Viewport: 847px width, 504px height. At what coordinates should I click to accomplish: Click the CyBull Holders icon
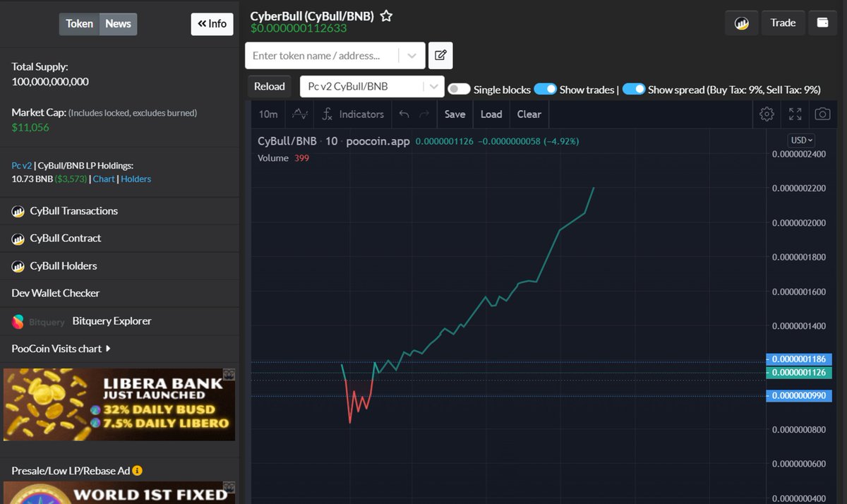pyautogui.click(x=18, y=266)
